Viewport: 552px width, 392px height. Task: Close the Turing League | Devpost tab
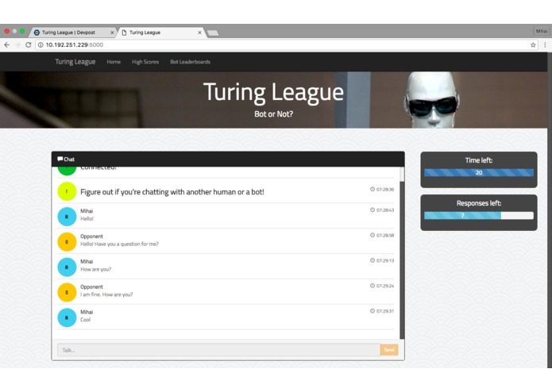point(112,33)
